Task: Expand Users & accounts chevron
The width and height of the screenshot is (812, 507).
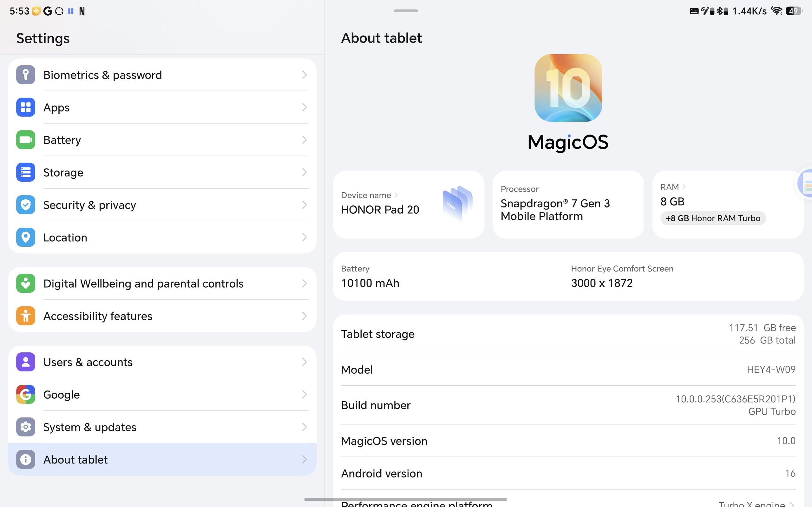Action: pos(304,362)
